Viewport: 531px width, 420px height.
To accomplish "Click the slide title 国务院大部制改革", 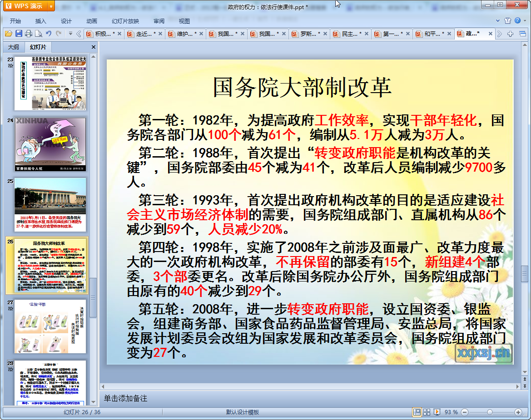I will tap(302, 87).
